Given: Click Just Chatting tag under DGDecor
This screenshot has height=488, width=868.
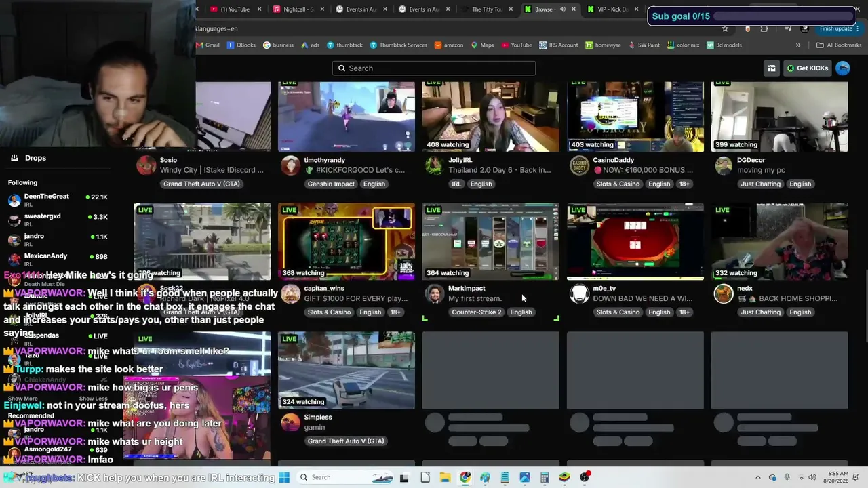Looking at the screenshot, I should (x=760, y=184).
